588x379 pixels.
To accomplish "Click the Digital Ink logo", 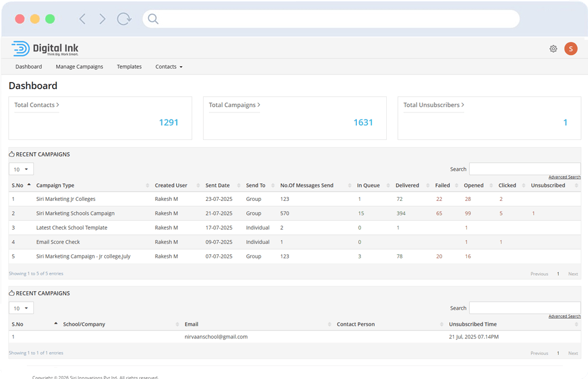I will pyautogui.click(x=45, y=49).
